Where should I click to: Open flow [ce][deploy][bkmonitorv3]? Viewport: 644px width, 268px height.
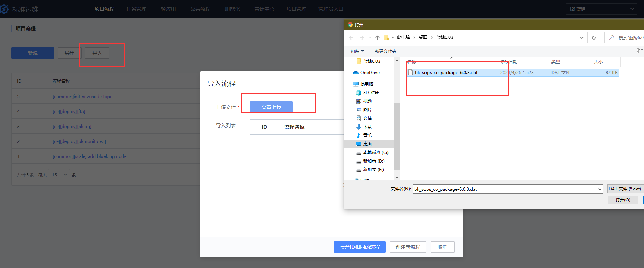click(x=79, y=141)
